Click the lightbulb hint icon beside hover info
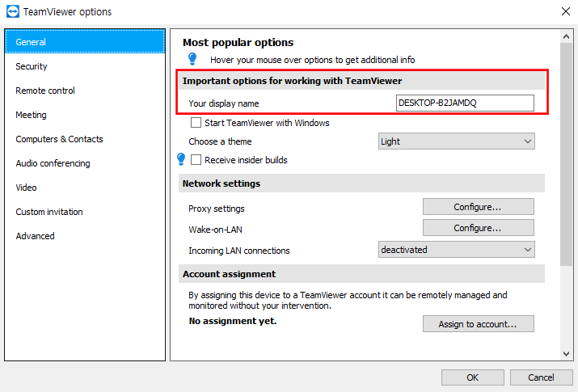578x392 pixels. click(192, 59)
